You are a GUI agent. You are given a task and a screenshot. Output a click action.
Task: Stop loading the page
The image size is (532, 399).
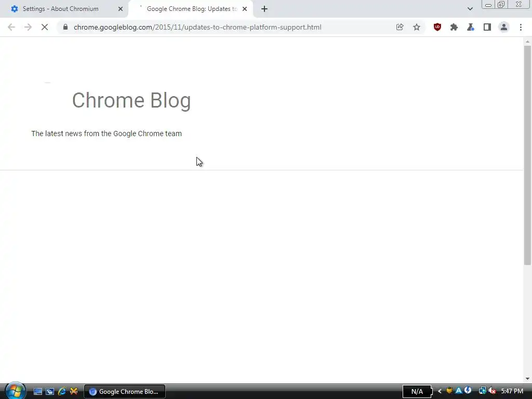(x=45, y=27)
